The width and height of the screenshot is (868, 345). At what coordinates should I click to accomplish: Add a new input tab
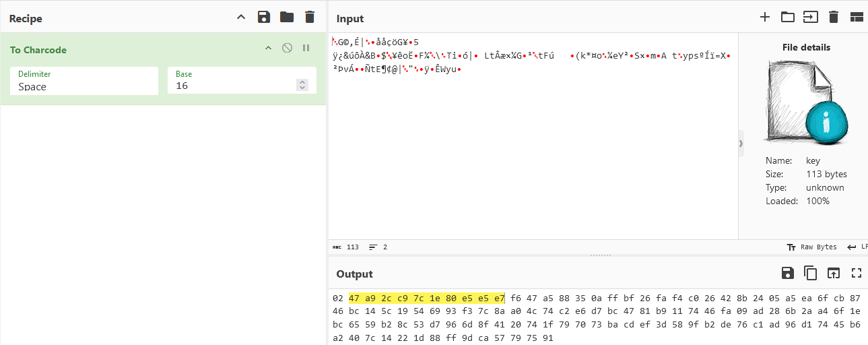click(765, 18)
